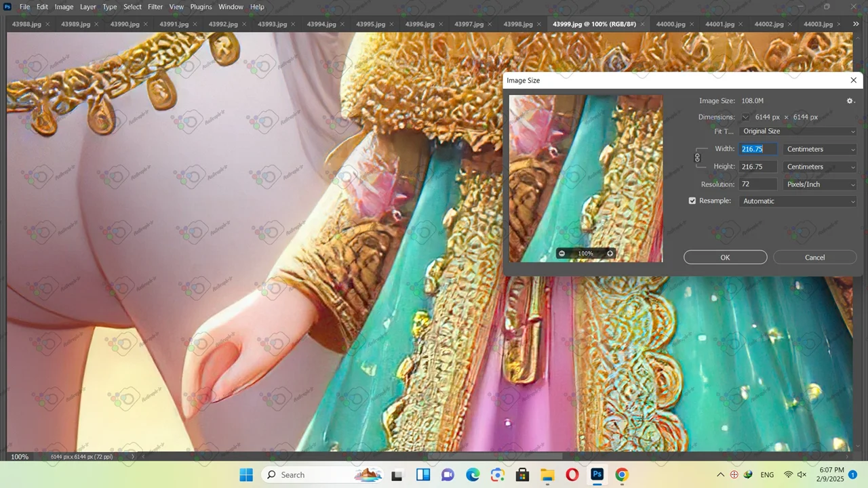This screenshot has width=868, height=488.
Task: Expand the Fit To Original Size dropdown
Action: (x=798, y=131)
